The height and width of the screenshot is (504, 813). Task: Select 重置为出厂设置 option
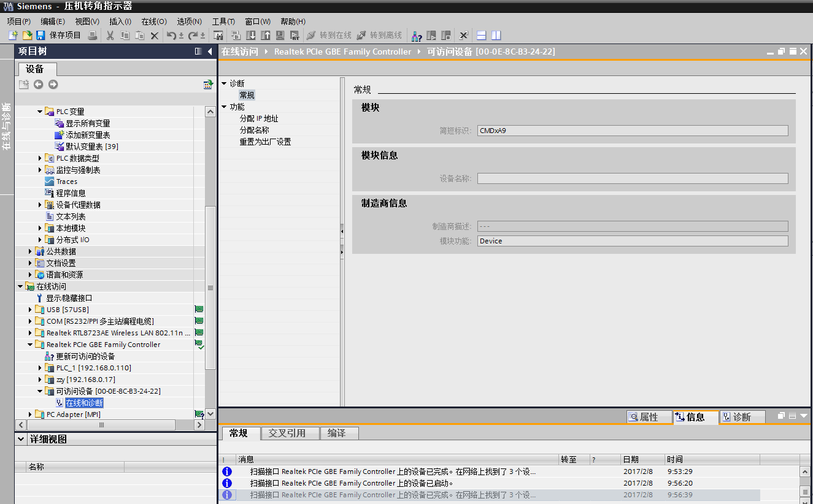(265, 142)
